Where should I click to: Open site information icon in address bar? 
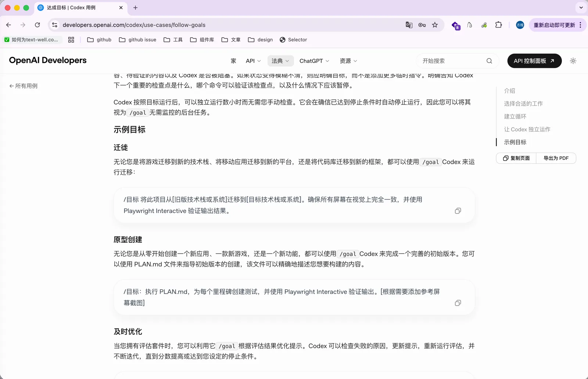pos(55,25)
